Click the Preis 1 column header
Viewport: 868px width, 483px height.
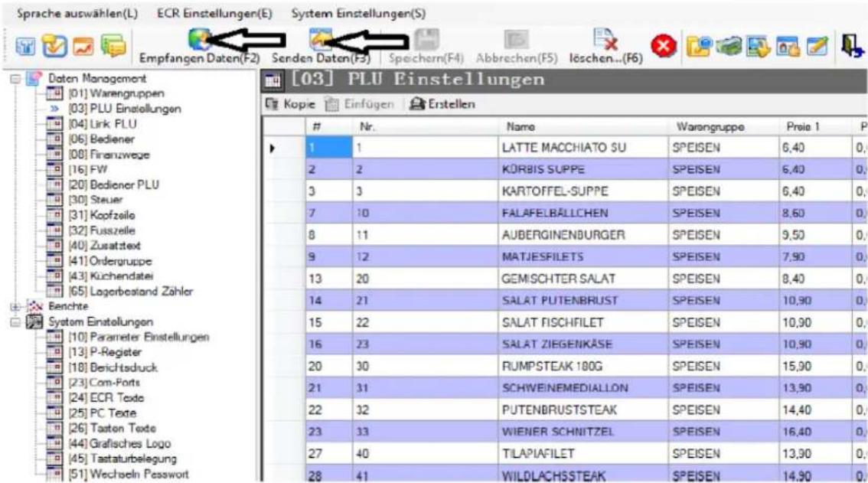815,127
